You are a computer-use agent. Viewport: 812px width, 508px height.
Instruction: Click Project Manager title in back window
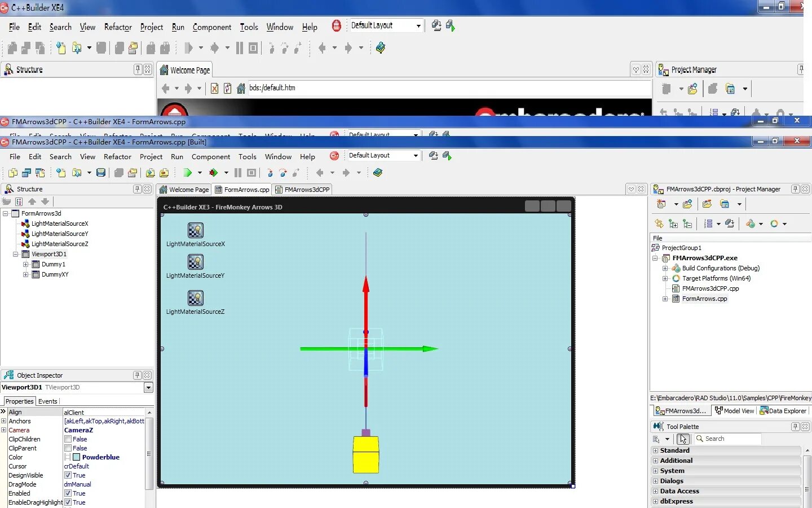(x=694, y=70)
